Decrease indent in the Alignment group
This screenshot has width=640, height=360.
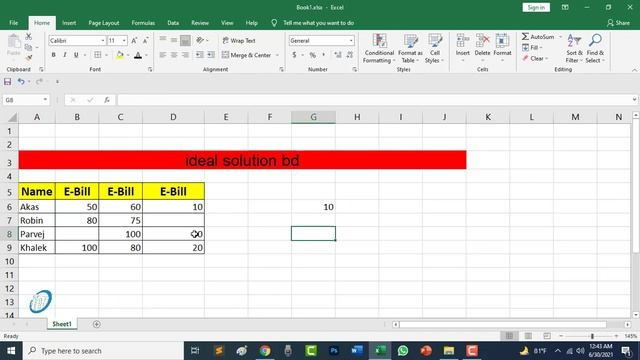(200, 55)
